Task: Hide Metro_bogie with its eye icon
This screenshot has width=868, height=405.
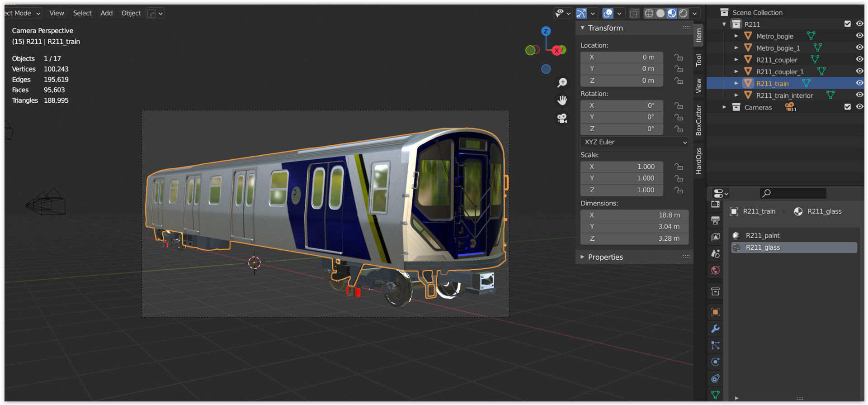Action: tap(859, 35)
